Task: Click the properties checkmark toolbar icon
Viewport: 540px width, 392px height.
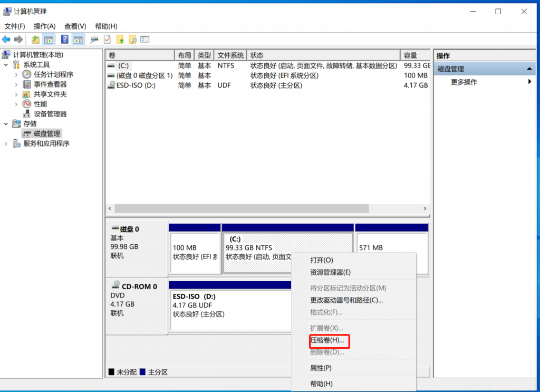Action: [x=107, y=39]
